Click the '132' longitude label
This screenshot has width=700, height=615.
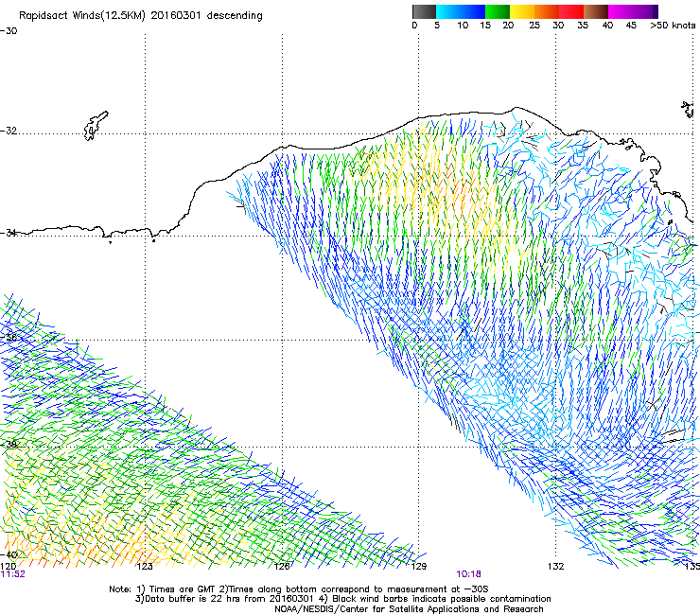click(556, 567)
